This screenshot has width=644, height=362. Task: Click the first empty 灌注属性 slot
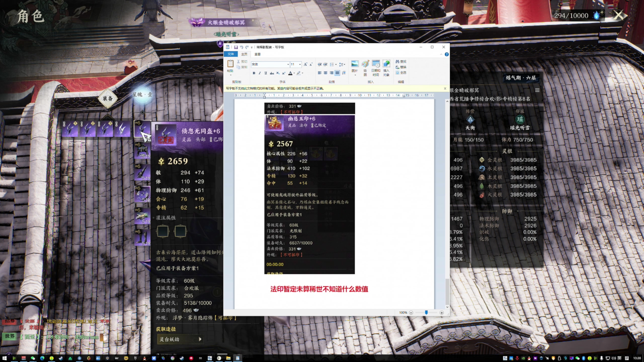(163, 231)
